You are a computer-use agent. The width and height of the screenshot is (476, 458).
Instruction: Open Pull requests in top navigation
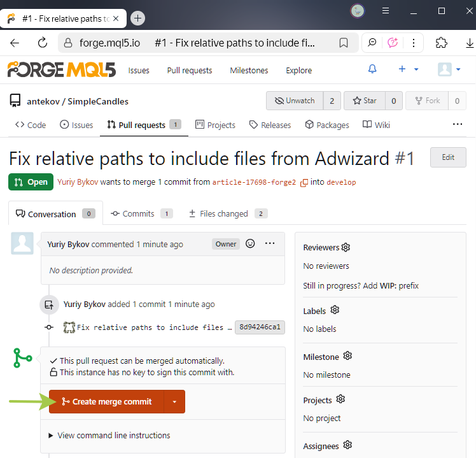[x=190, y=70]
